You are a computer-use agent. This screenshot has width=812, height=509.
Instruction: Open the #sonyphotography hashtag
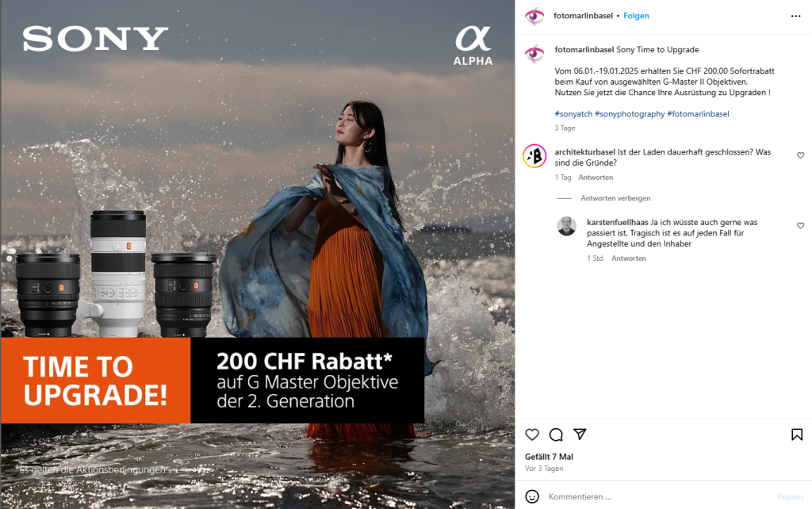[630, 114]
